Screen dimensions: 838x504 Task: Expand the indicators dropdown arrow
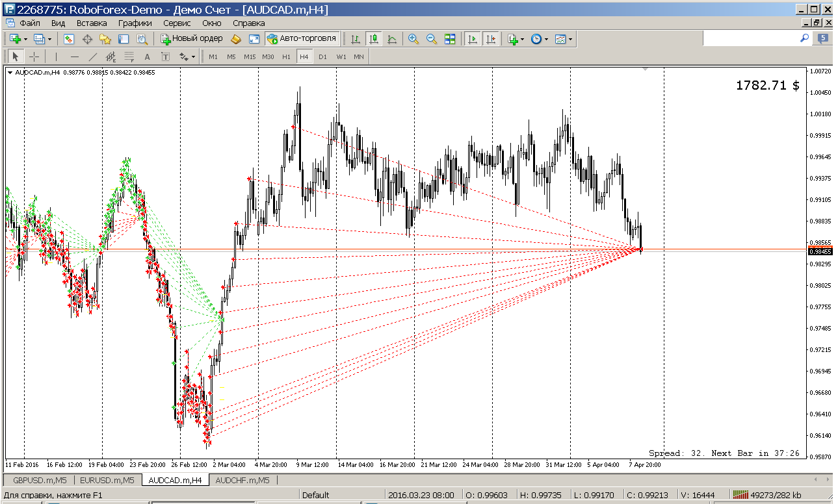[x=522, y=40]
